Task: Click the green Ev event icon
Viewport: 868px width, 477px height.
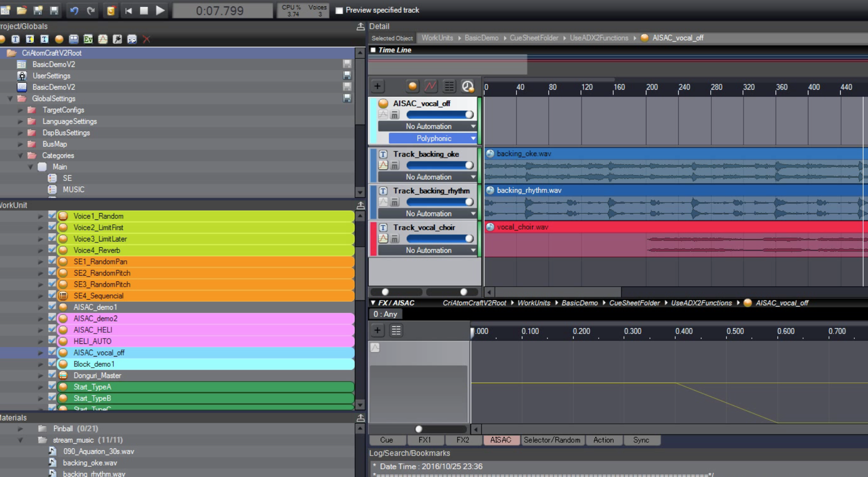Action: tap(88, 40)
